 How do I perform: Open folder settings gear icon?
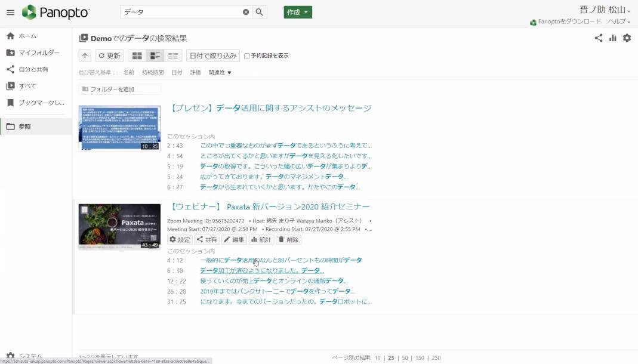627,38
